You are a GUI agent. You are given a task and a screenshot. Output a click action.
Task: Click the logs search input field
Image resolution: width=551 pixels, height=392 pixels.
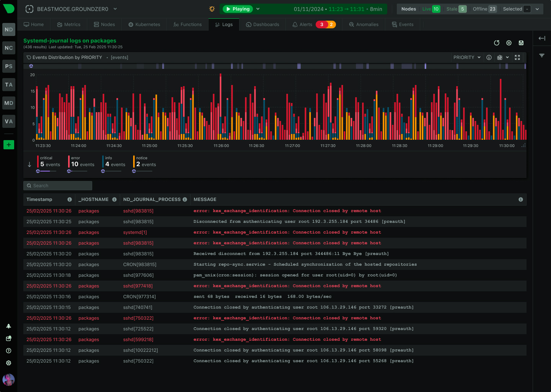point(57,185)
